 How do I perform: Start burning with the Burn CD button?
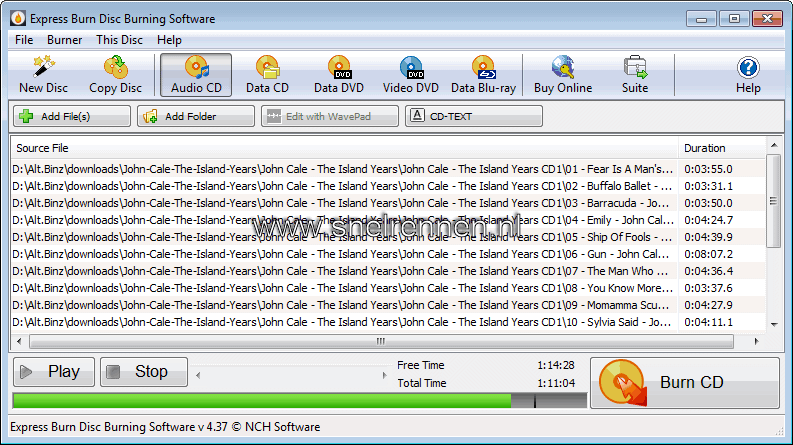point(685,383)
